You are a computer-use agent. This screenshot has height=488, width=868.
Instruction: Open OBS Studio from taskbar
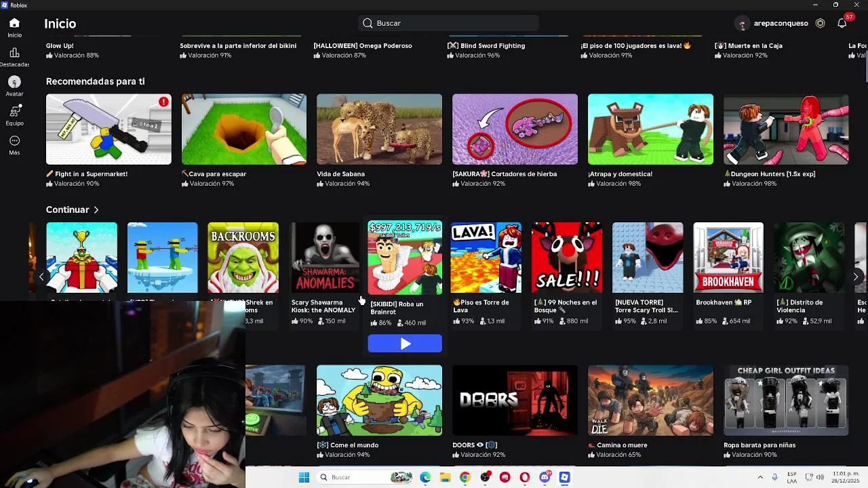tap(485, 477)
